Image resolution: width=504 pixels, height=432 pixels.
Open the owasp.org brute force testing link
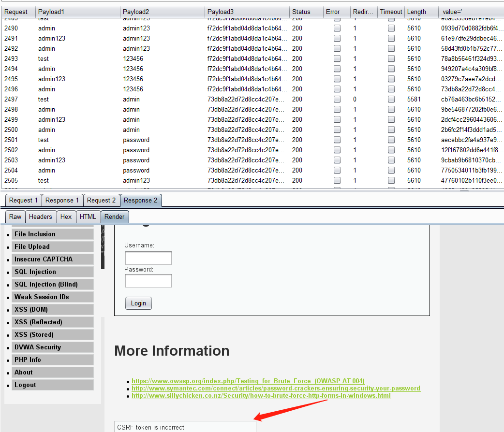tap(248, 381)
